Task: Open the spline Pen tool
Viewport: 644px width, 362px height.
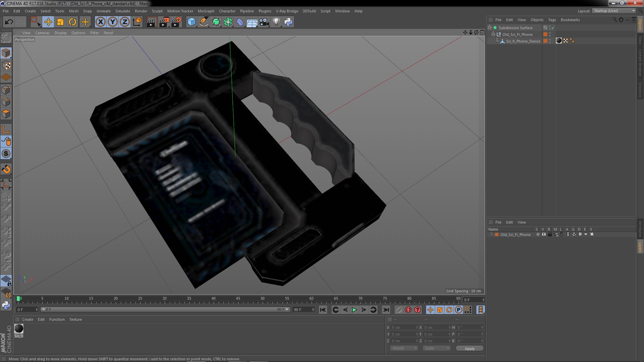Action: click(x=204, y=22)
